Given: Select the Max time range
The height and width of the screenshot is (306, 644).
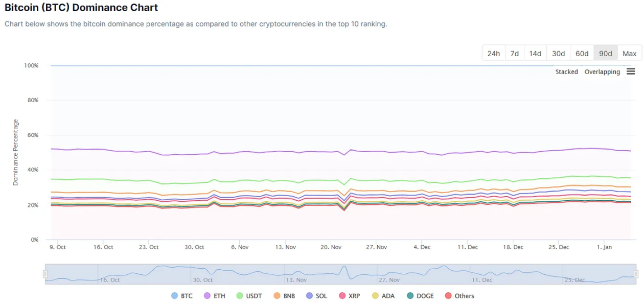Looking at the screenshot, I should click(630, 53).
